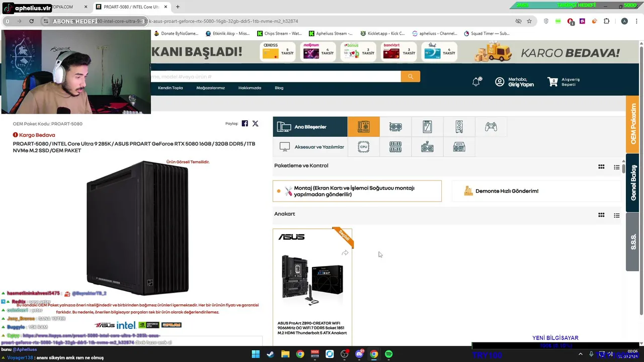Bookmark this page with star icon
The height and width of the screenshot is (362, 644).
point(529,21)
